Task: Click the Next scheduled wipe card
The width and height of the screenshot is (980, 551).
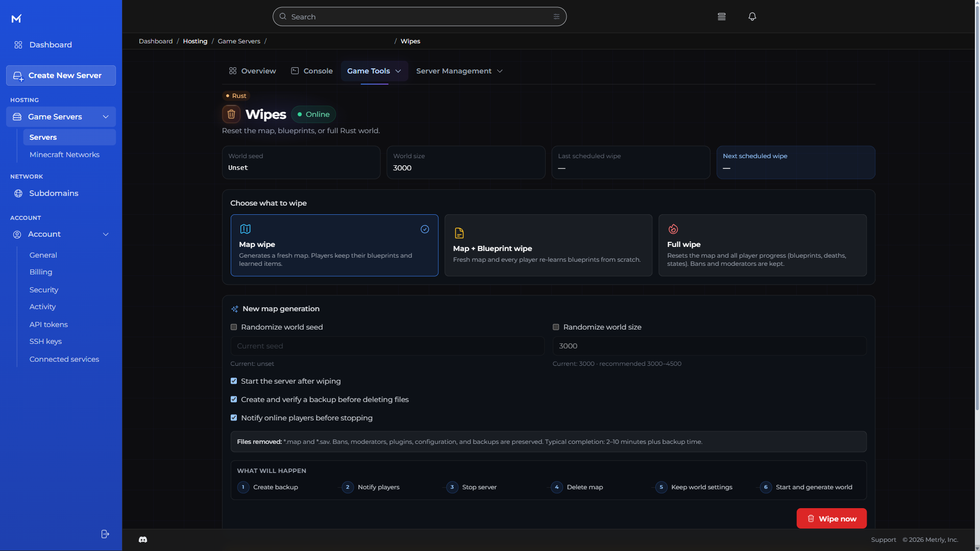Action: [x=796, y=162]
